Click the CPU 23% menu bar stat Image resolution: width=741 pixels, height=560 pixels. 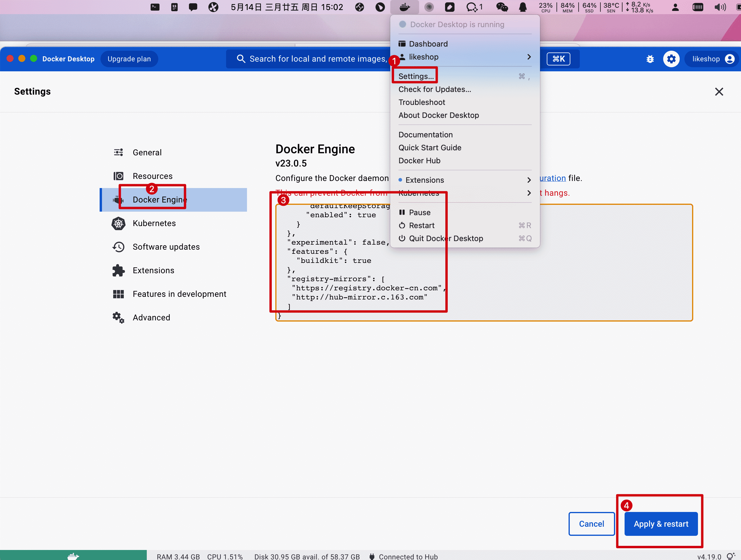(x=545, y=7)
